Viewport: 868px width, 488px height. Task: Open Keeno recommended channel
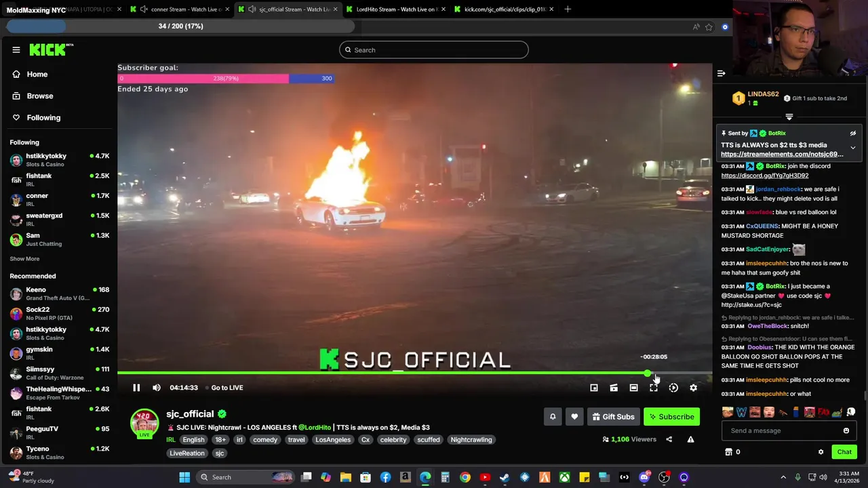(x=60, y=293)
